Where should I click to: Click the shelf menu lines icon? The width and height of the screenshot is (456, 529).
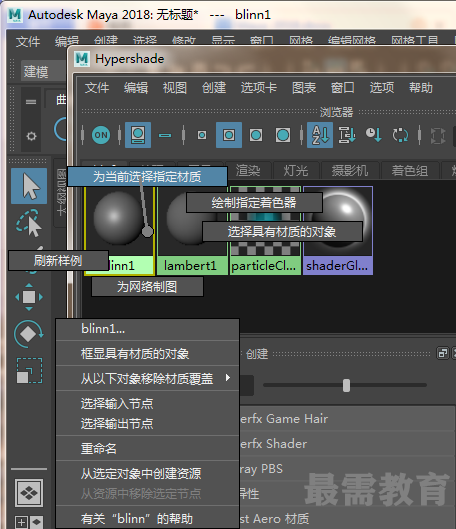coord(31,102)
